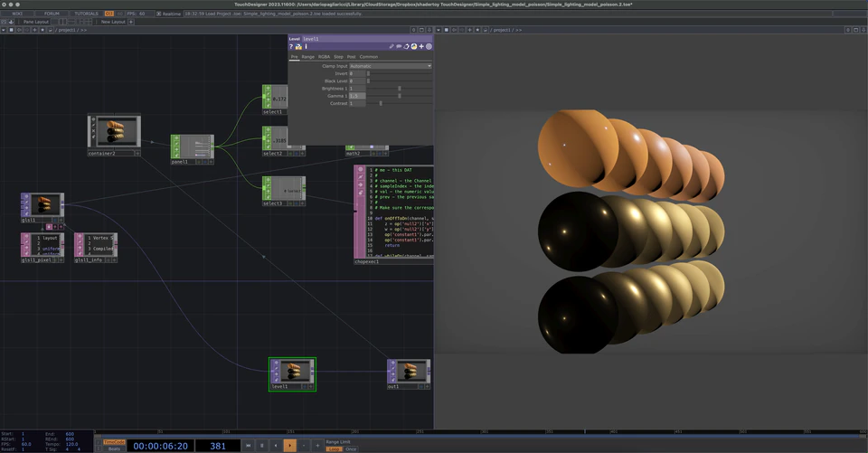
Task: Open the FORUM link
Action: tap(52, 14)
